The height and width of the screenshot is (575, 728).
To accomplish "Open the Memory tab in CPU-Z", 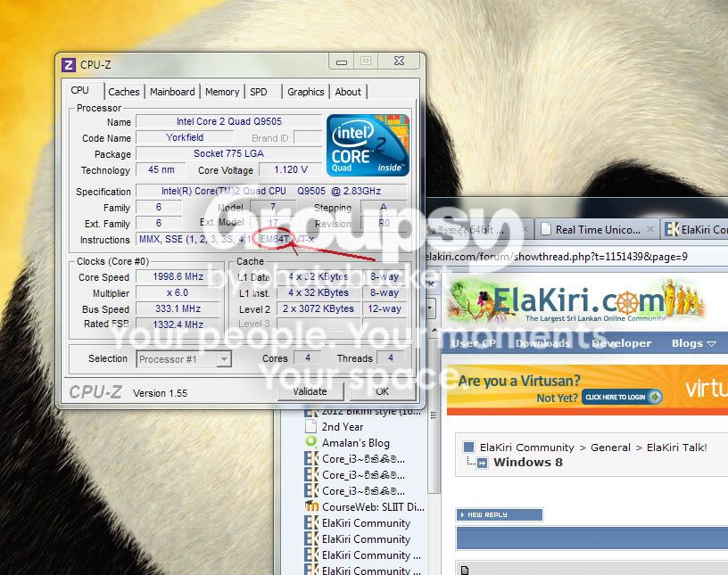I will [222, 92].
